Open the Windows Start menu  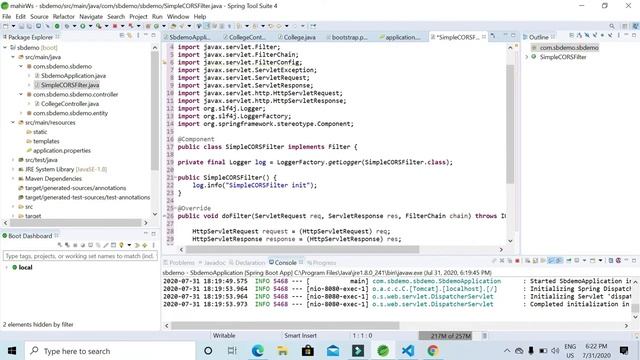click(12, 351)
